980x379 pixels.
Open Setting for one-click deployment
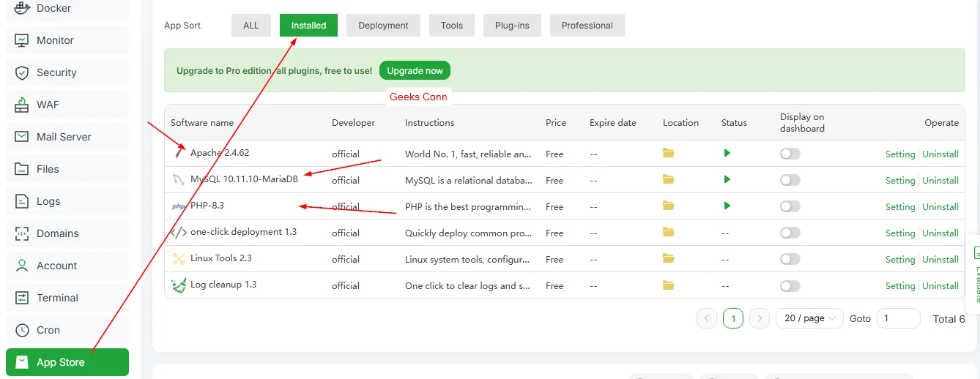tap(900, 233)
